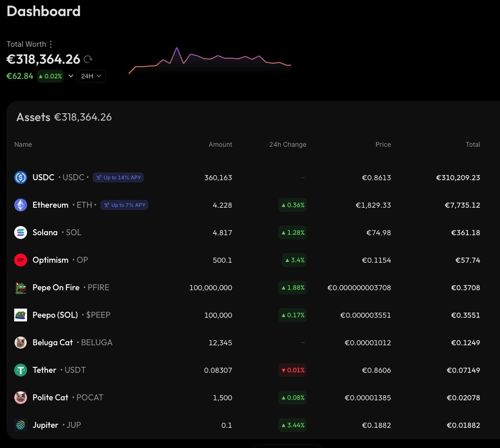
Task: Click the USDC amount 360,163
Action: tap(218, 178)
